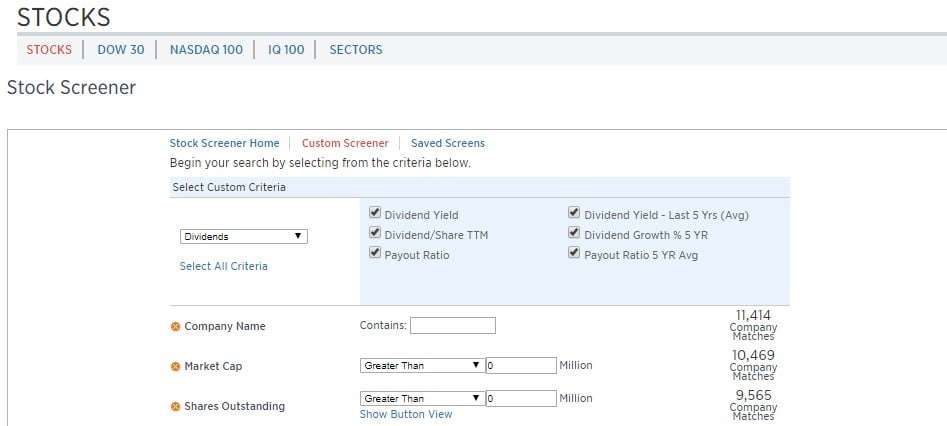Open the STOCKS tab
Screen dimensions: 947x426
pos(49,50)
